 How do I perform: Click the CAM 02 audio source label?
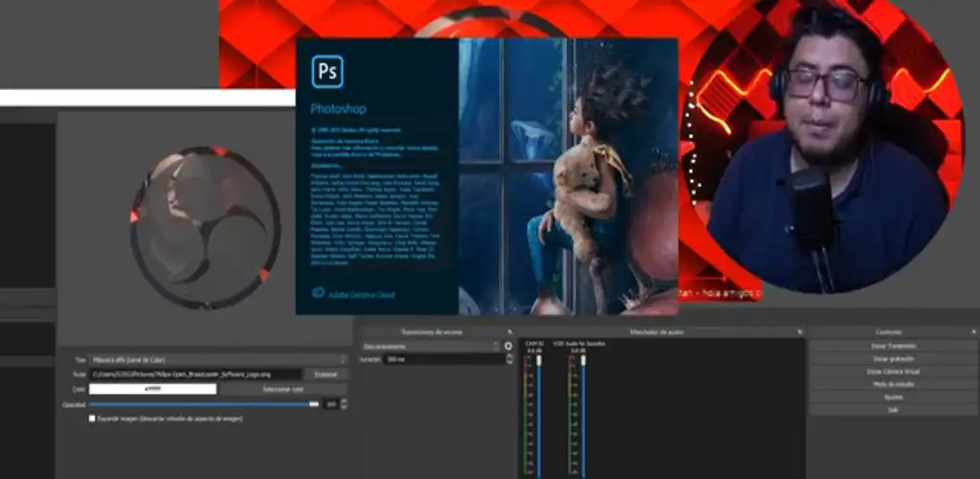534,344
